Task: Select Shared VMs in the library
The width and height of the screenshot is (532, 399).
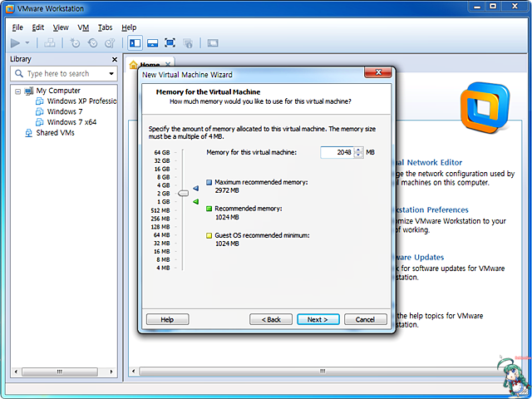Action: (x=56, y=133)
